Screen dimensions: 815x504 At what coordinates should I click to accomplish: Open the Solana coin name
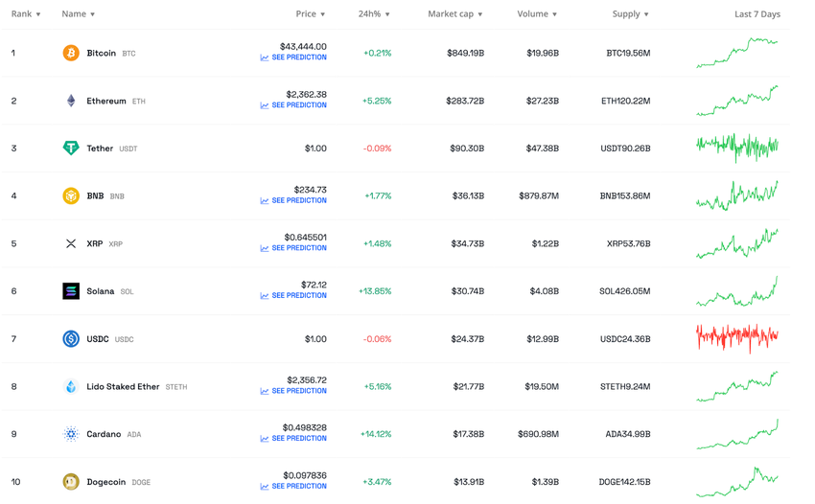101,291
